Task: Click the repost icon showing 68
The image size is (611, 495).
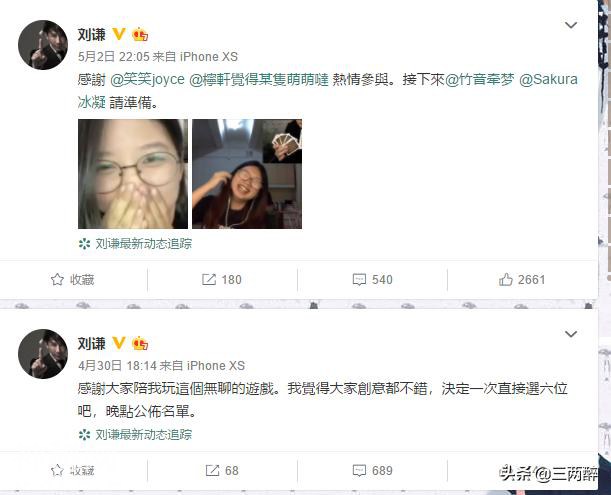Action: (212, 470)
